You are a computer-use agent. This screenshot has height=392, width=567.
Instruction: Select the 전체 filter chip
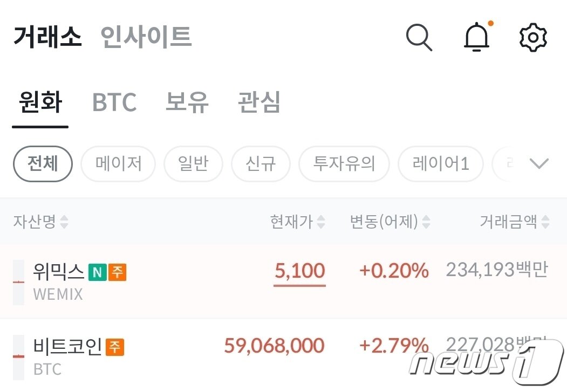click(x=42, y=164)
